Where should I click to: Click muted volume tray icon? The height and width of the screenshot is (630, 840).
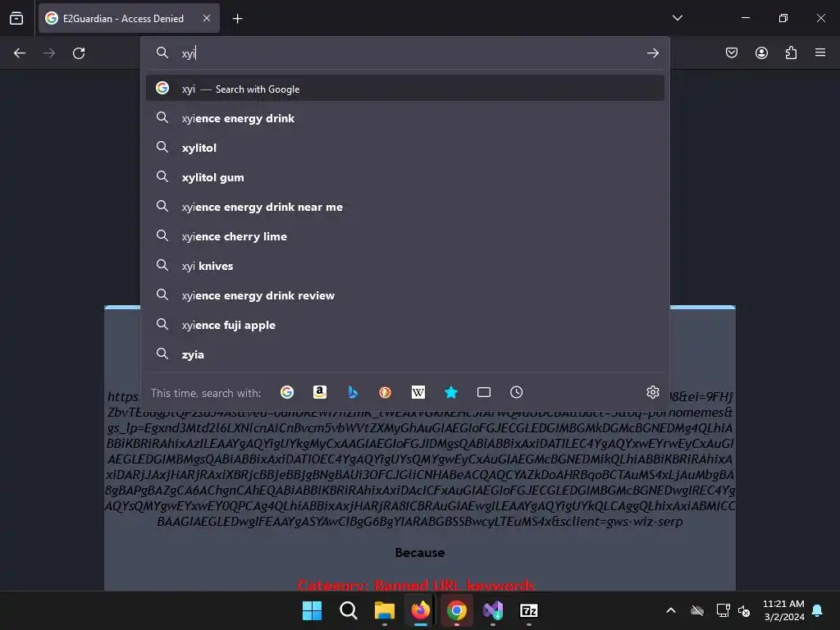pyautogui.click(x=744, y=610)
